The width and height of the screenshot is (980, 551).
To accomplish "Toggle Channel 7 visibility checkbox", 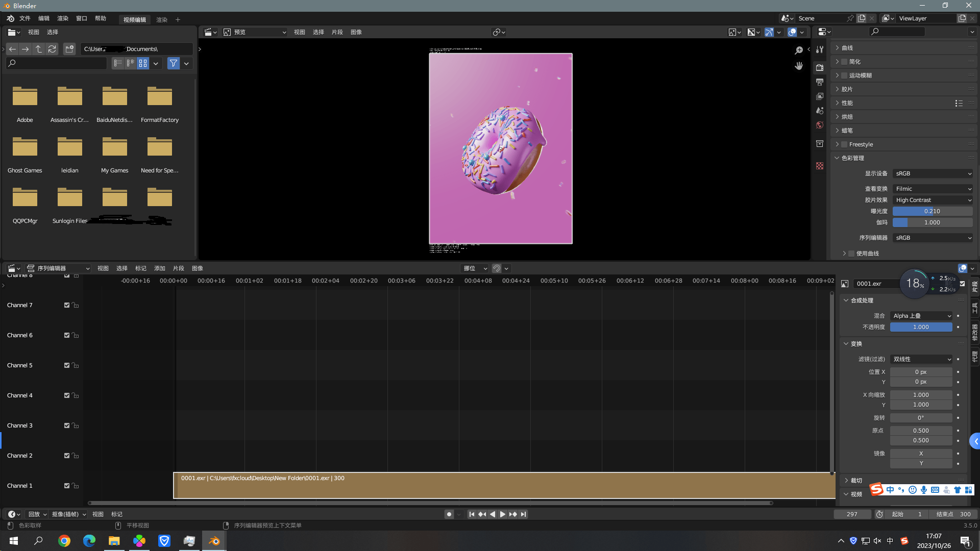I will (x=67, y=305).
